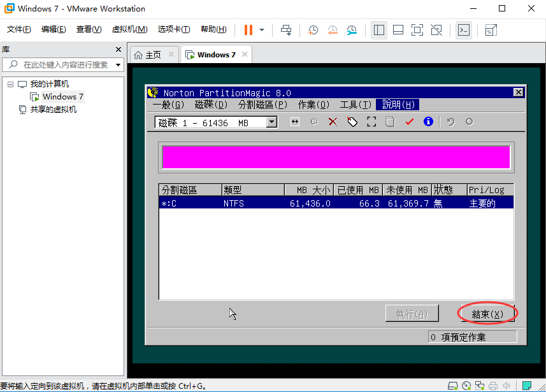The height and width of the screenshot is (392, 546).
Task: Open the 文件(F) menu in VMware
Action: [x=19, y=29]
